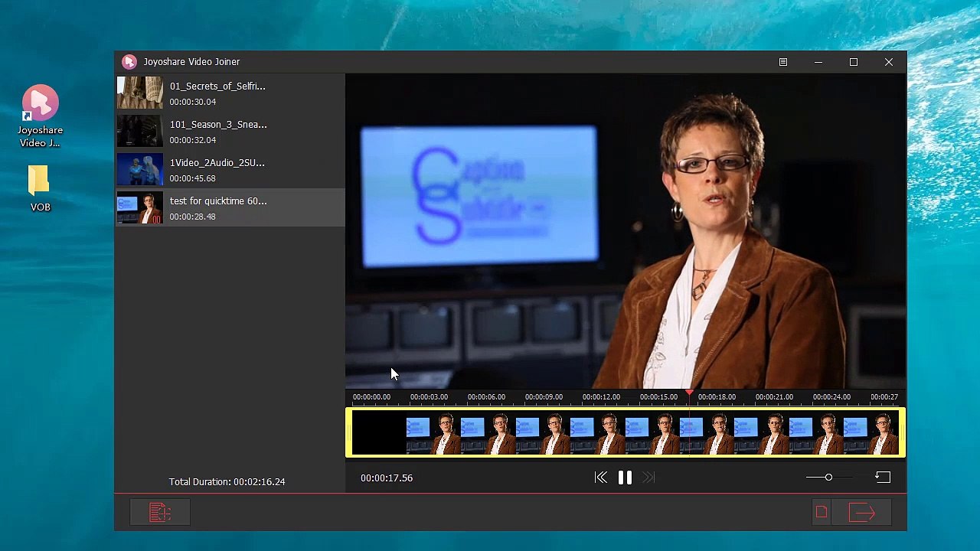Pause the video playback
Viewport: 980px width, 551px height.
(625, 478)
